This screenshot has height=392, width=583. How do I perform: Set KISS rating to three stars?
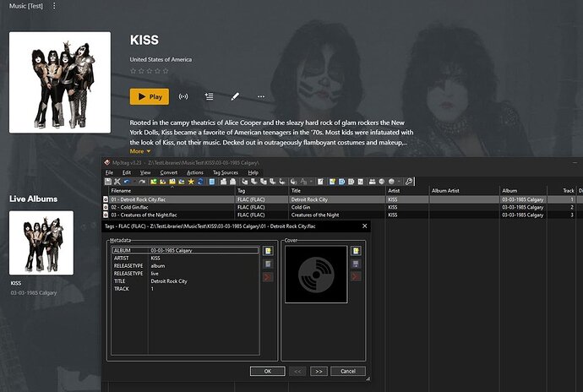coord(150,71)
